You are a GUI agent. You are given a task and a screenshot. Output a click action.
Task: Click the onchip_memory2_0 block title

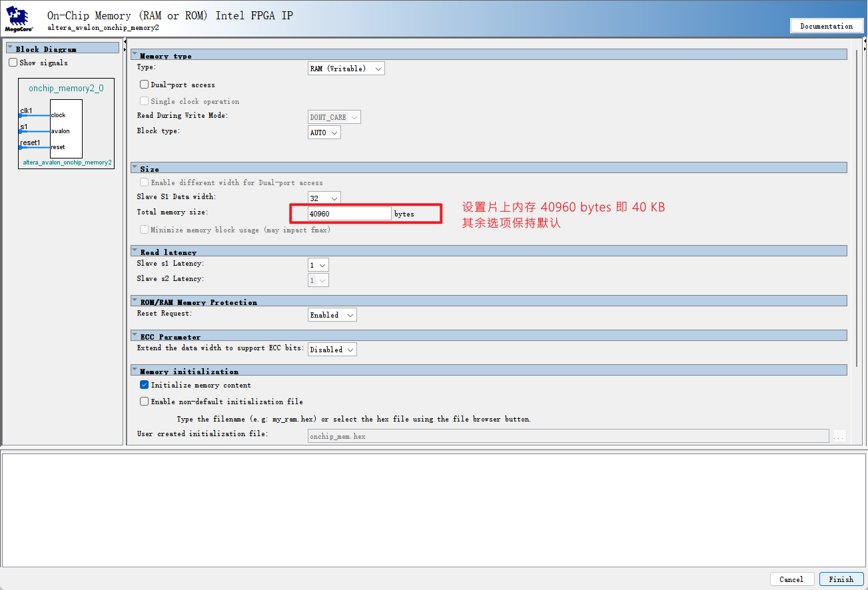coord(66,88)
